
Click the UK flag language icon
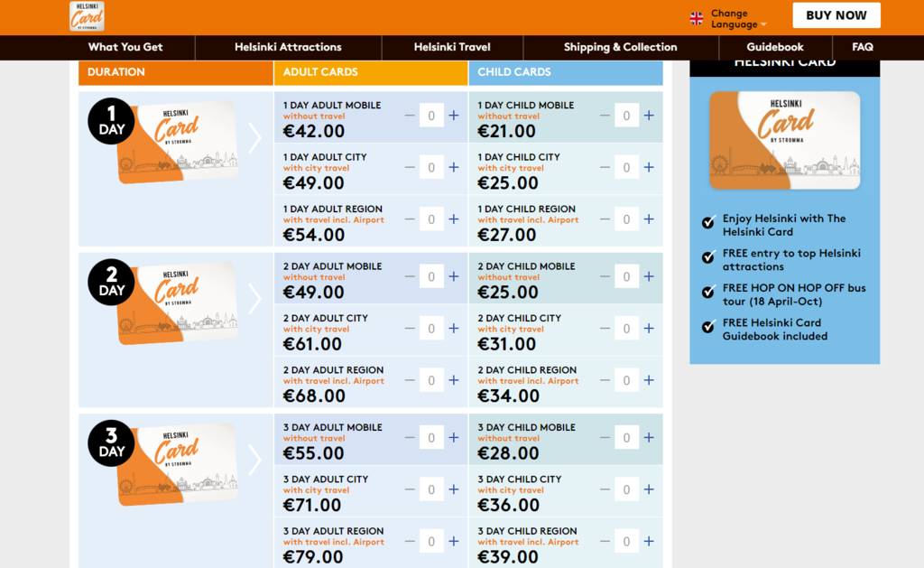[x=696, y=19]
